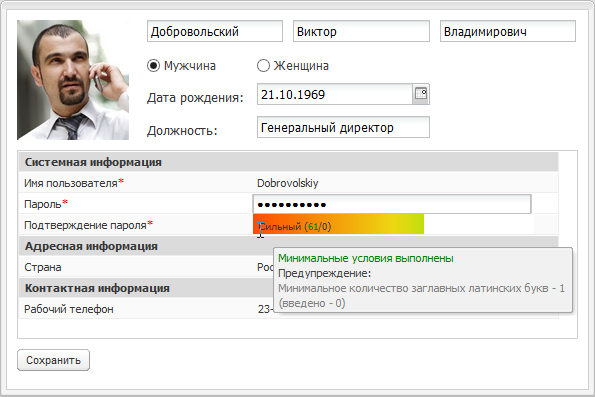Click the Рабочий телефон row label
Screen dimensions: 595x397
point(69,309)
